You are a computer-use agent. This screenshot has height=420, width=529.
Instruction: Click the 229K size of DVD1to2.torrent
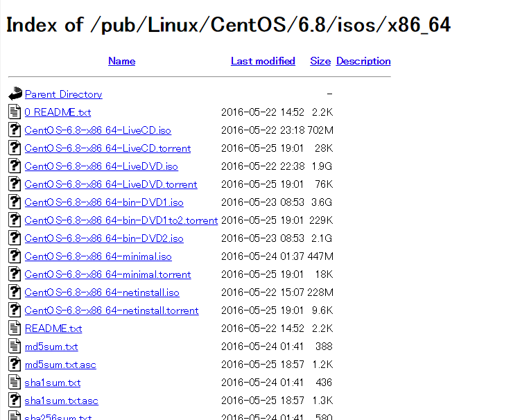[x=321, y=220]
